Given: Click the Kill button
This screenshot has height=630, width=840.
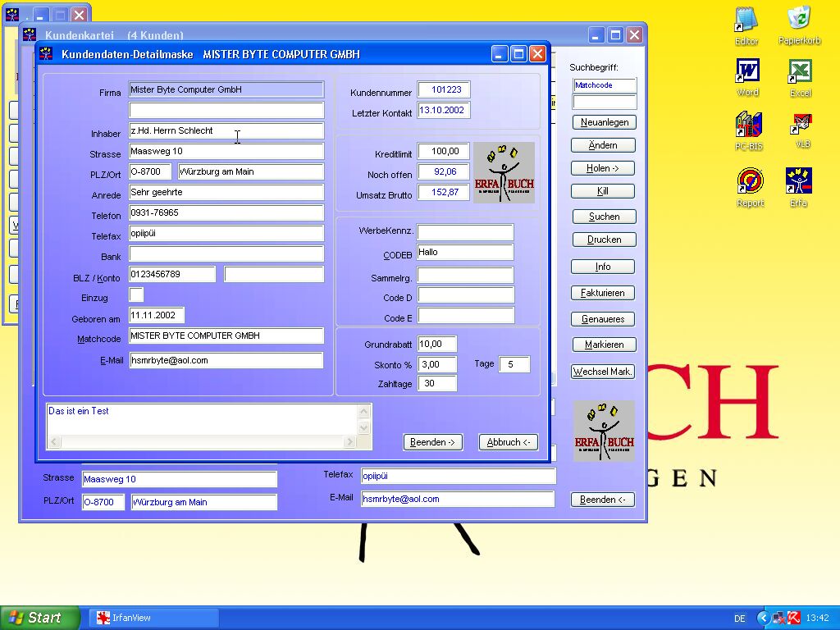Looking at the screenshot, I should [x=603, y=191].
